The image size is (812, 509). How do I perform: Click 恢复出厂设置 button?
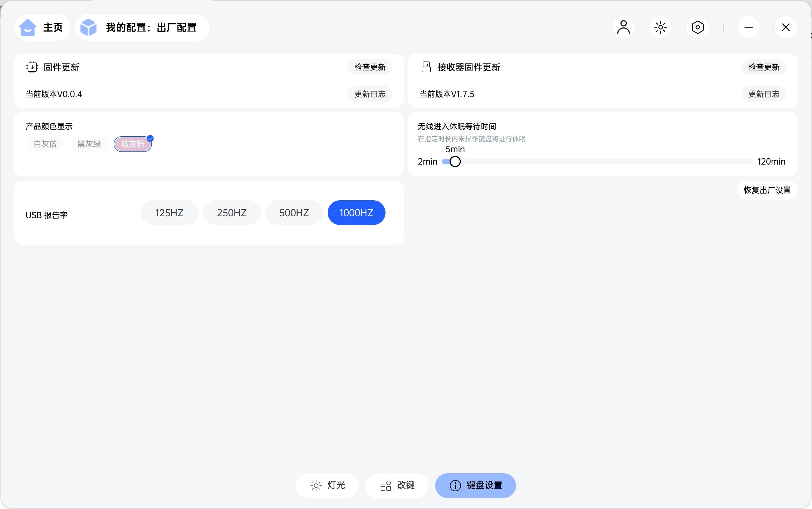click(767, 190)
